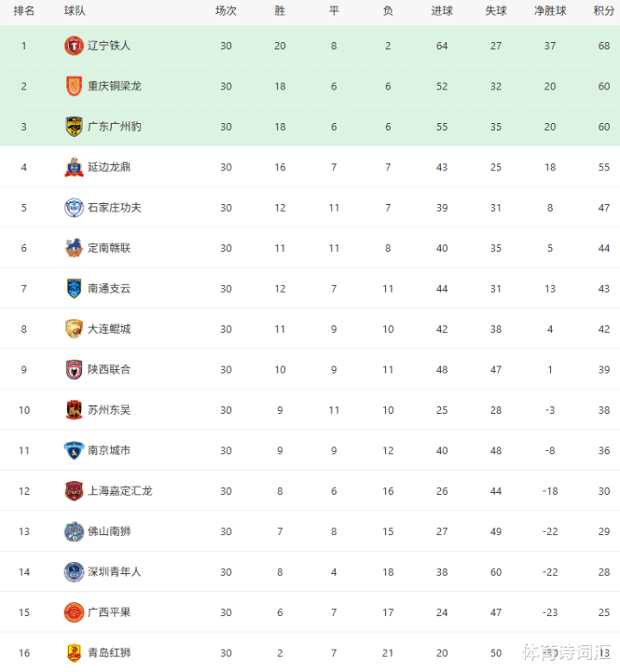Click the 延边龙鼎 team badge

(x=74, y=167)
